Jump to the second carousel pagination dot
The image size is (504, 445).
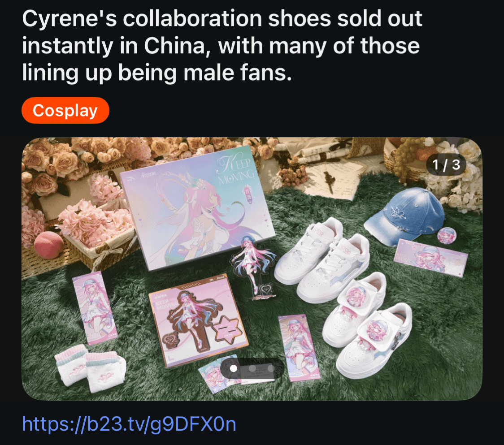tap(252, 368)
